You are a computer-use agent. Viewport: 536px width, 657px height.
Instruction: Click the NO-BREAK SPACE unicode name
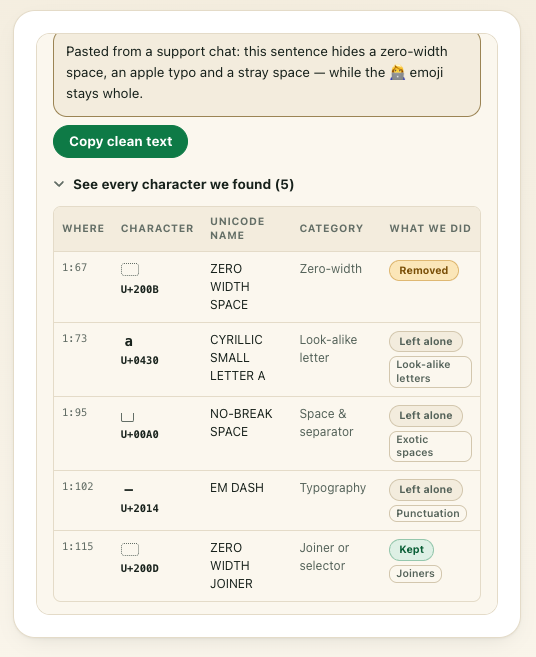(x=241, y=423)
